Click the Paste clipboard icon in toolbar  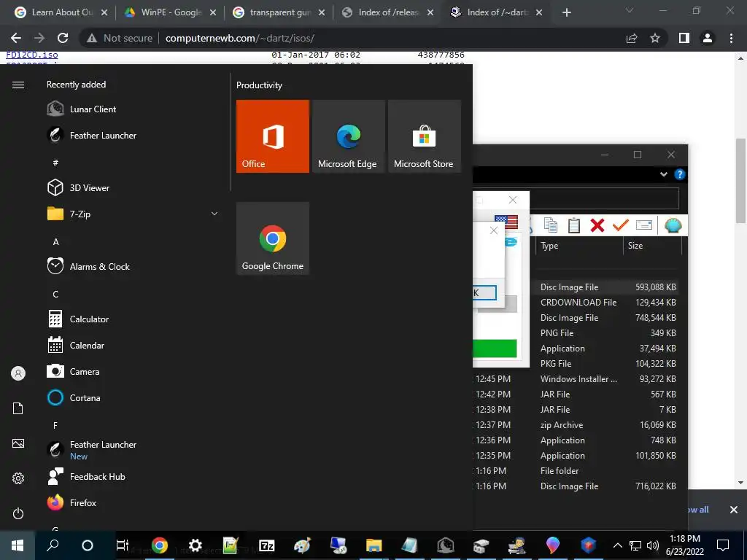pos(574,225)
